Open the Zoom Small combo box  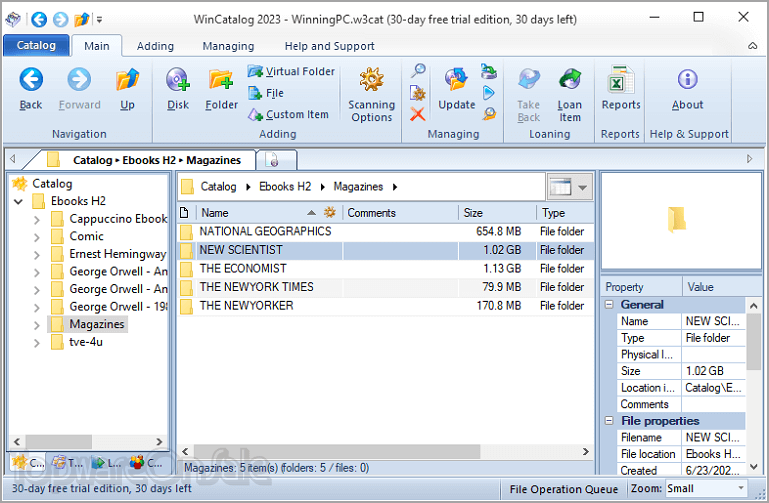point(706,488)
